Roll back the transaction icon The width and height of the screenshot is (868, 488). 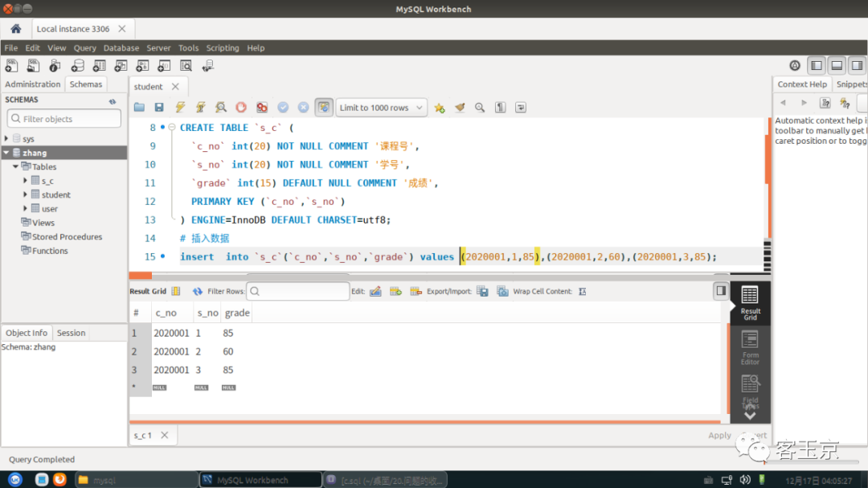coord(303,108)
